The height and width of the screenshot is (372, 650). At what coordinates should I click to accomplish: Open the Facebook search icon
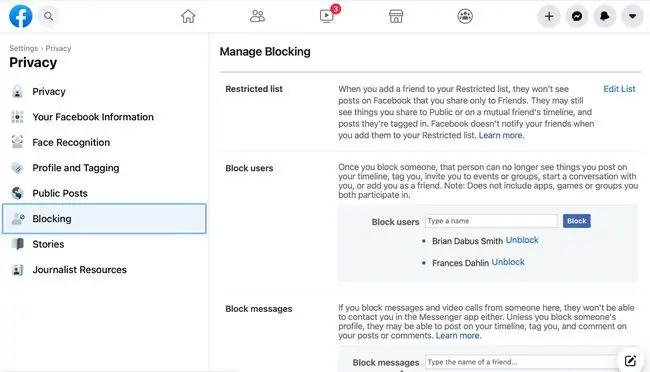(x=49, y=16)
